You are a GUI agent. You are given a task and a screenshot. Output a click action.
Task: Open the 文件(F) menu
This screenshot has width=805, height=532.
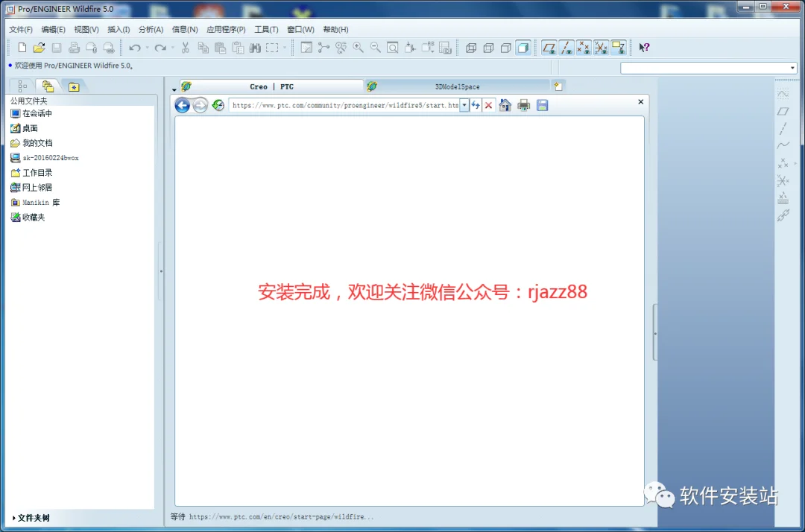[21, 29]
